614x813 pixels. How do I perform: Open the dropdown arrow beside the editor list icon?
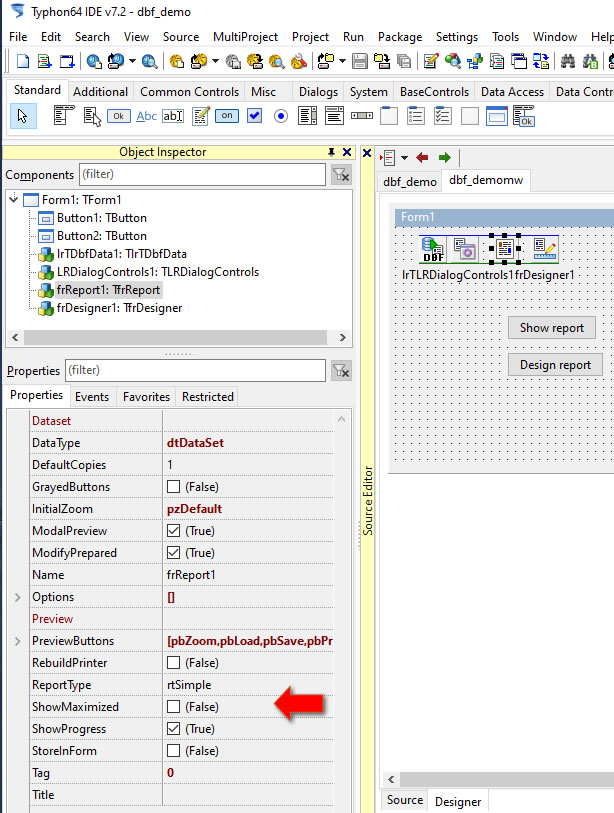(x=404, y=158)
